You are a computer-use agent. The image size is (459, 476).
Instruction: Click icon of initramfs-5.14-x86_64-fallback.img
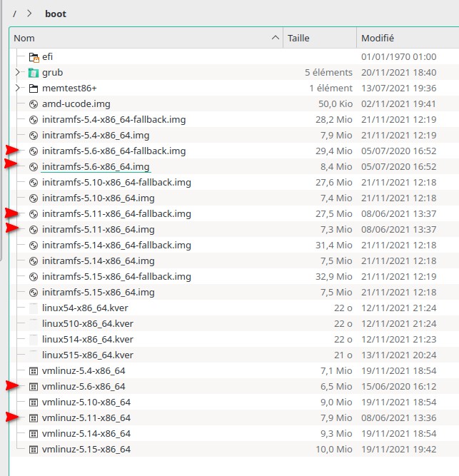click(34, 245)
